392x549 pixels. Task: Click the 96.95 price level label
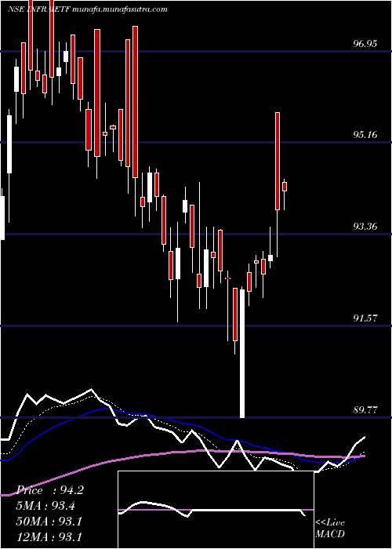[x=365, y=44]
